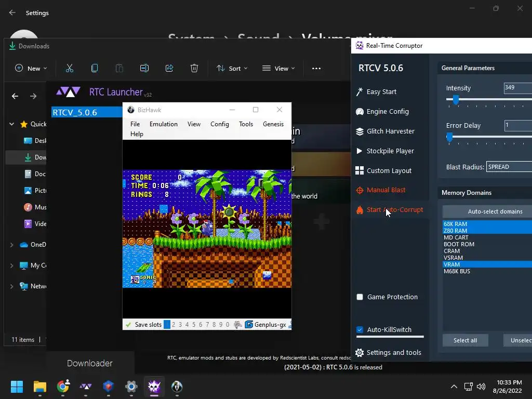Screen dimensions: 532x399
Task: Click Intensity value field 349
Action: click(518, 88)
